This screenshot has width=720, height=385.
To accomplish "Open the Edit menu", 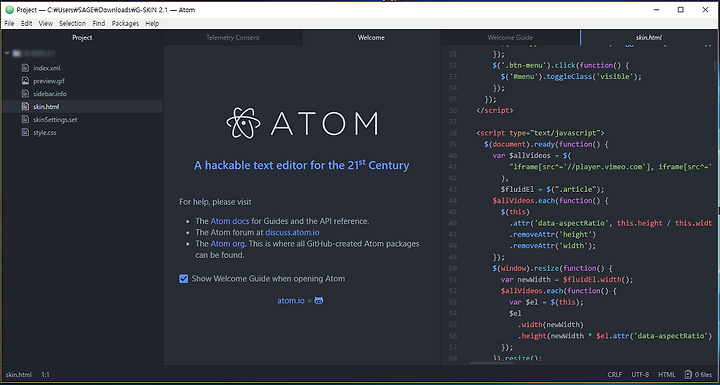I will coord(26,23).
